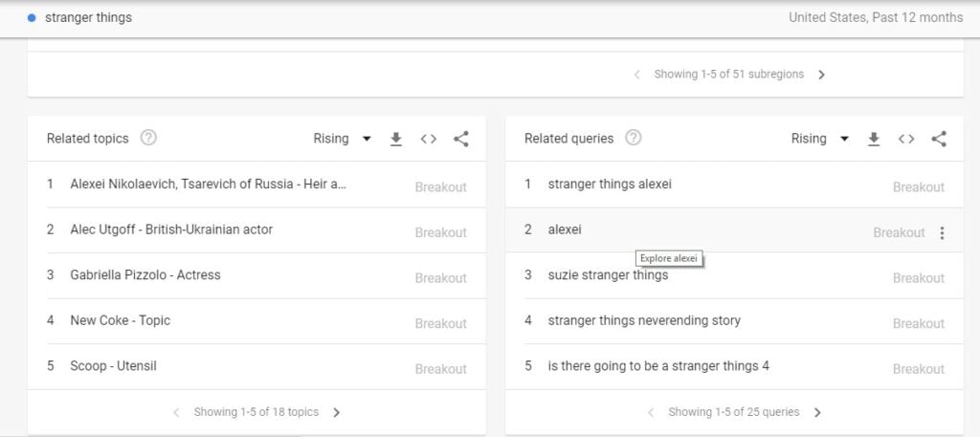Explore query stranger things neverending story

tap(644, 320)
